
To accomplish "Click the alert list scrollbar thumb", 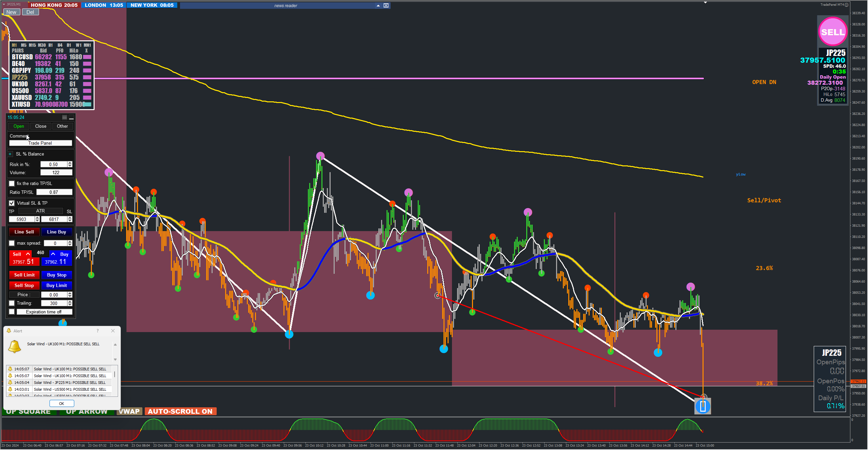I will [x=115, y=374].
